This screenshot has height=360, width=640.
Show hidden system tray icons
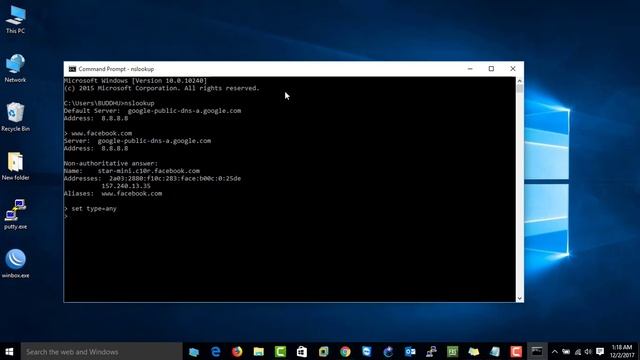coord(555,351)
